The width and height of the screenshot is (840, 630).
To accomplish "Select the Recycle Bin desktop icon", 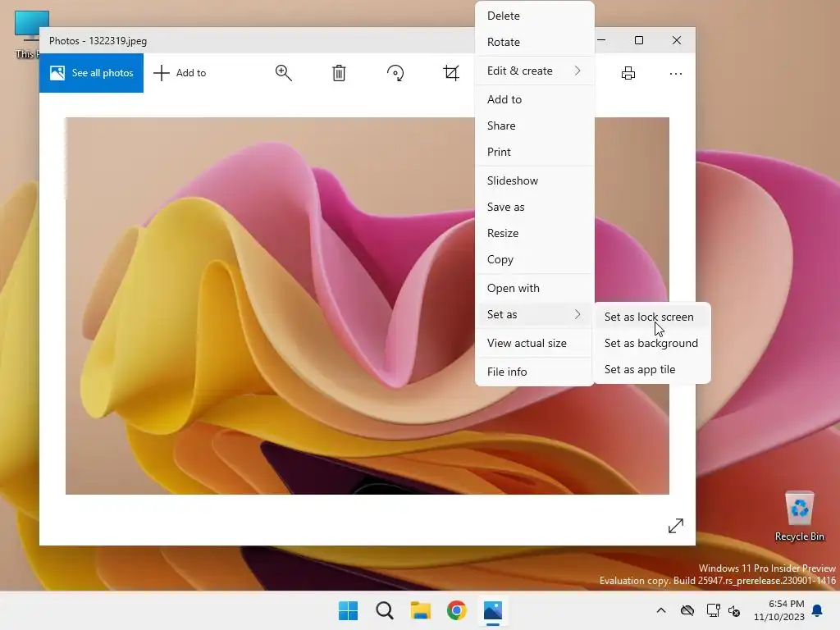I will tap(799, 517).
